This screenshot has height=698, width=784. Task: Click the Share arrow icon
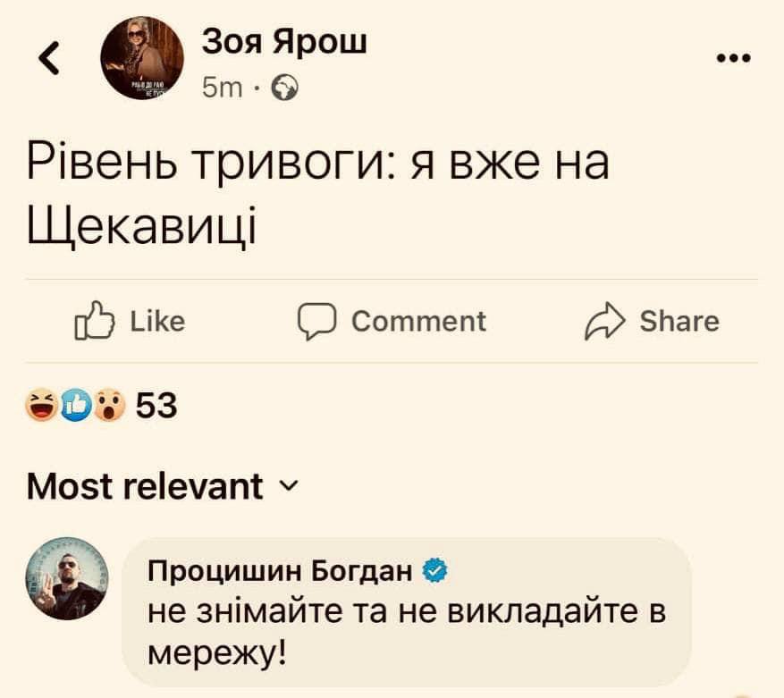point(606,322)
